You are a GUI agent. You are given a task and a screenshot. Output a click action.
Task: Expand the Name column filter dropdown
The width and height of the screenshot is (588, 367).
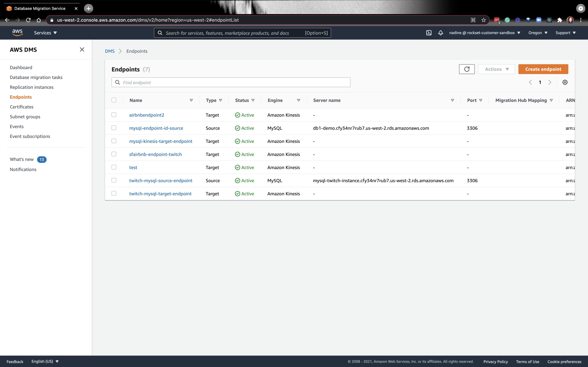point(191,100)
